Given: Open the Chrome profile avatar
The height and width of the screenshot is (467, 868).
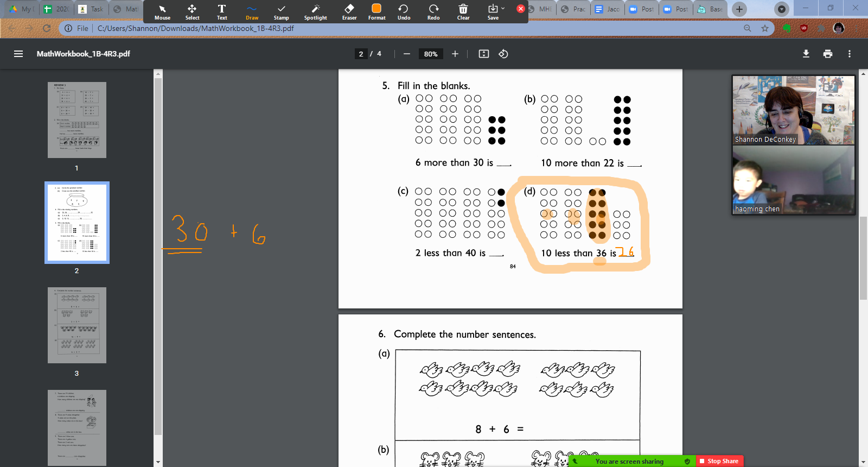Looking at the screenshot, I should 839,28.
